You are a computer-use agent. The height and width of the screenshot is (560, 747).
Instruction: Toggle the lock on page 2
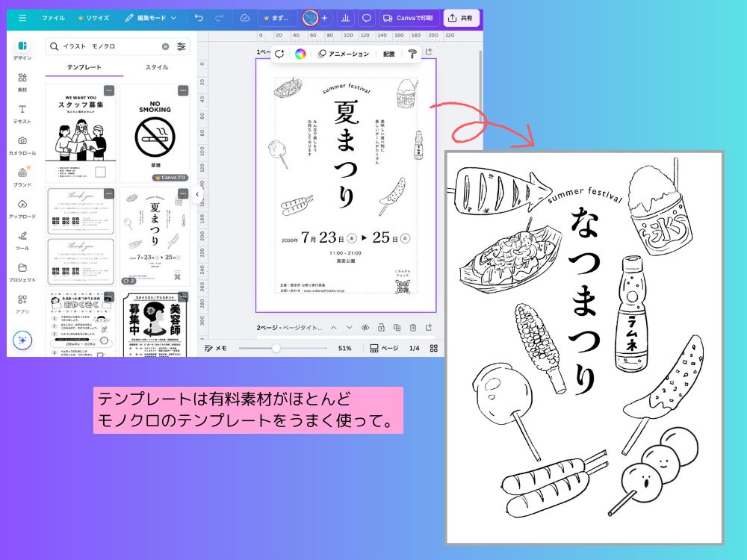click(x=381, y=327)
